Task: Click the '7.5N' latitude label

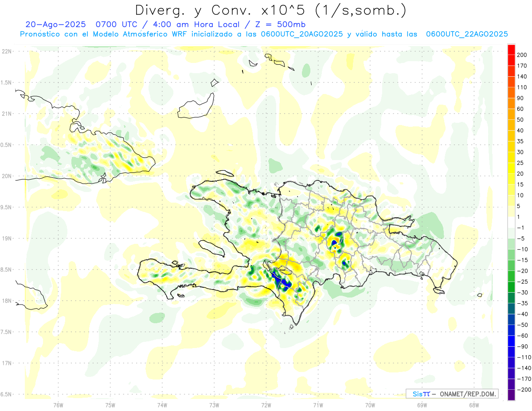Action: click(x=6, y=332)
